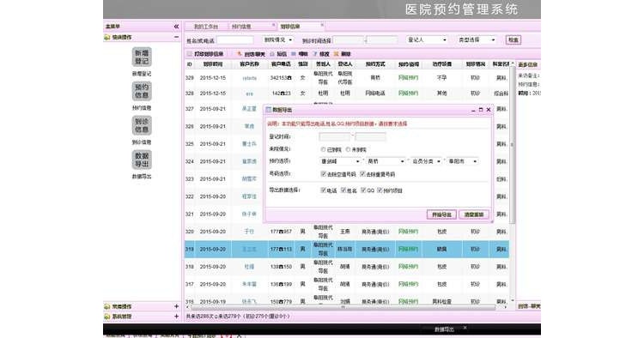Open the customer name link in row 329
The height and width of the screenshot is (338, 644).
tap(249, 78)
